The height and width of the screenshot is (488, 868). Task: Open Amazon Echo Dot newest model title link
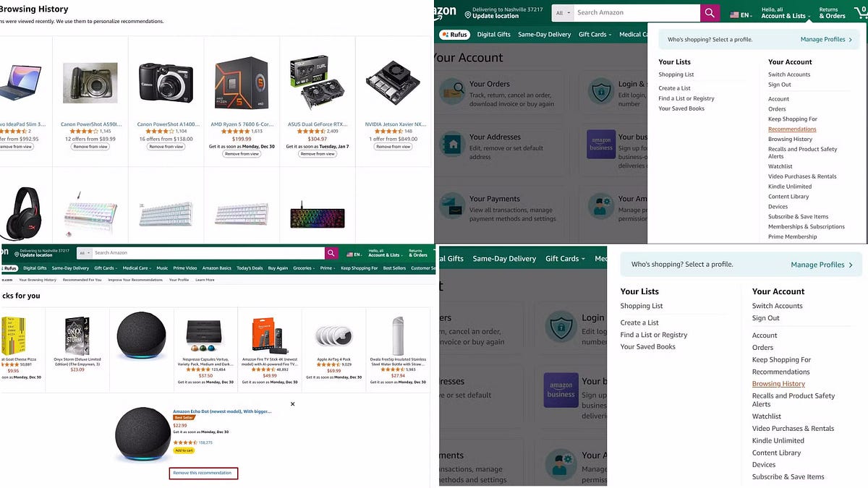tap(222, 411)
